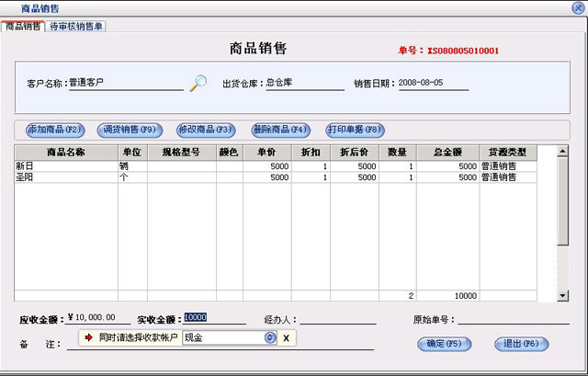Switch to the 待审核销售单 tab
Screen dimensions: 588x376
pyautogui.click(x=76, y=26)
